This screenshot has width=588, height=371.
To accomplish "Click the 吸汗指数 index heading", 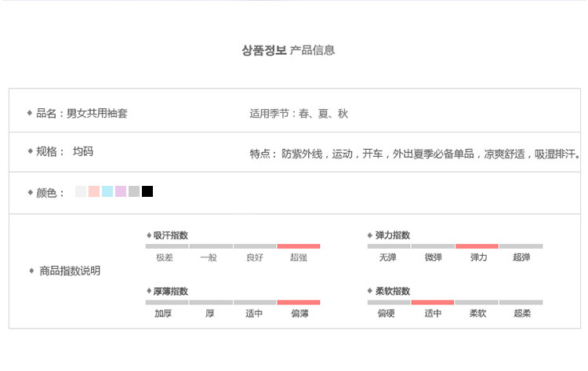I will point(170,235).
